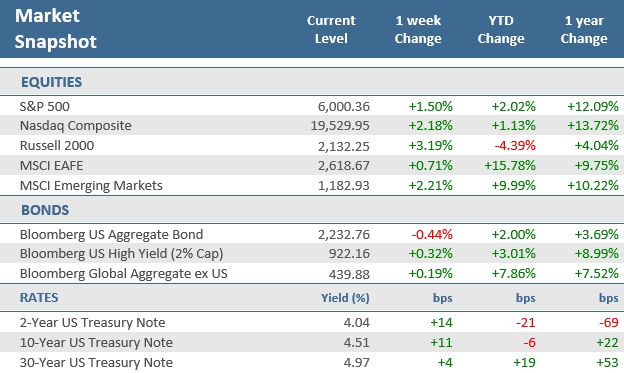The image size is (624, 373).
Task: Select the BONDS section heading
Action: [45, 210]
